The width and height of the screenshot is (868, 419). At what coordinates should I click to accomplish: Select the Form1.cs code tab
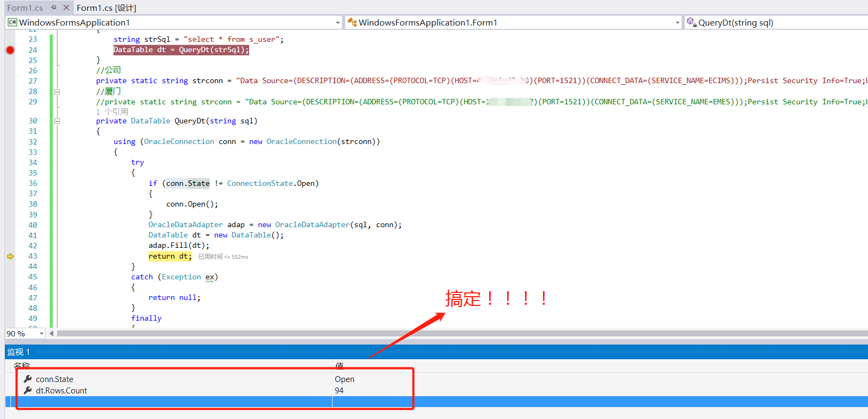24,8
